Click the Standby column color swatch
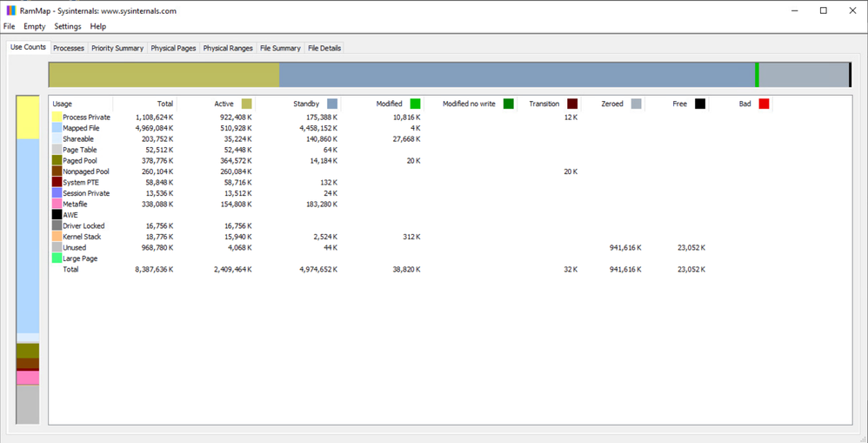 pos(332,104)
